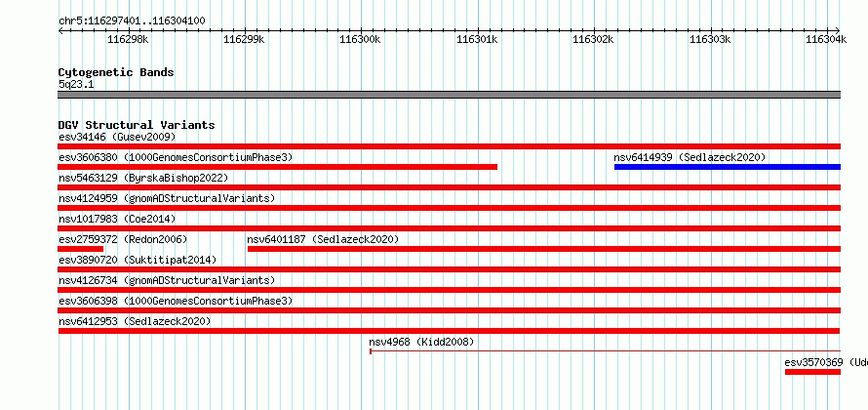Open variant label nsv5463129 (ByrskaBishop2022)
The width and height of the screenshot is (868, 410).
click(x=143, y=178)
